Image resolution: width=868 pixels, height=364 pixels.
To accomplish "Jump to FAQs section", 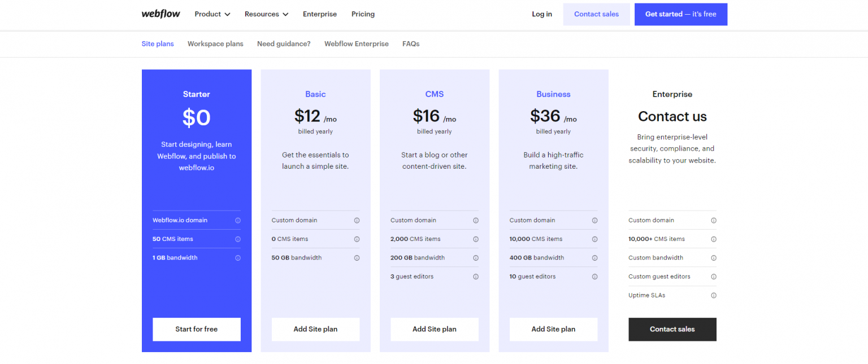I will [x=411, y=43].
